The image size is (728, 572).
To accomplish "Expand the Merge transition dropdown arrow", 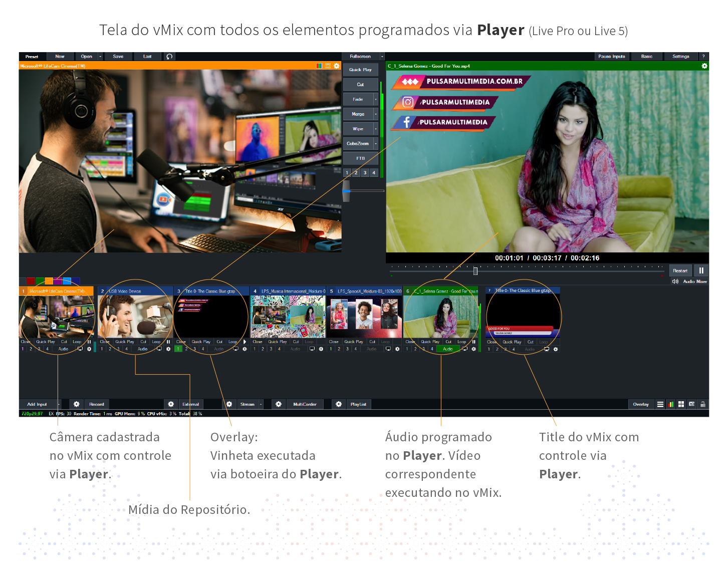I will point(376,114).
